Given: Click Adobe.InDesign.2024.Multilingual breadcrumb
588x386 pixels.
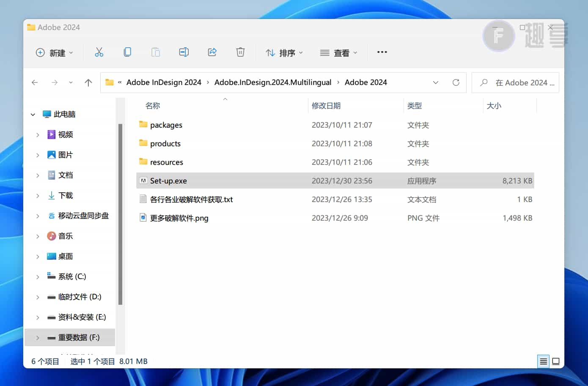Looking at the screenshot, I should point(273,82).
